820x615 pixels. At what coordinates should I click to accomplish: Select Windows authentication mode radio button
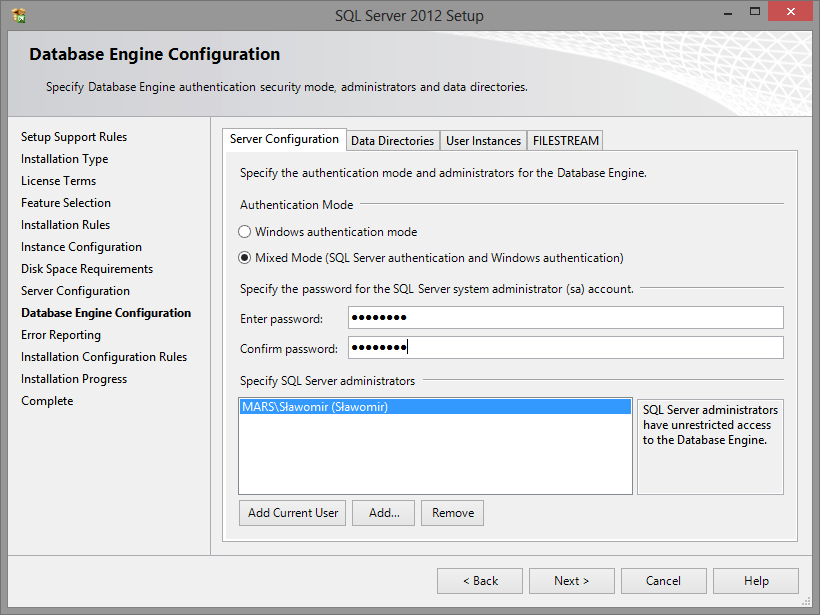pyautogui.click(x=245, y=232)
